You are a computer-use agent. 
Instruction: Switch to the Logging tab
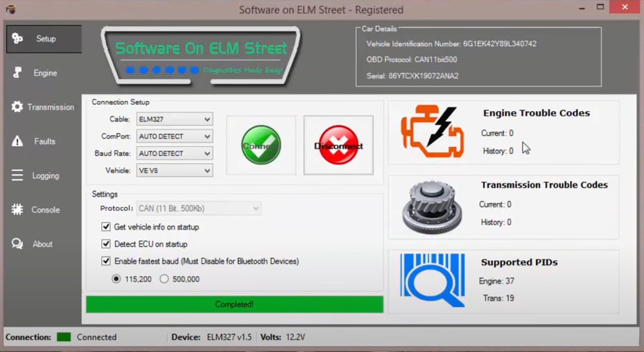[44, 175]
